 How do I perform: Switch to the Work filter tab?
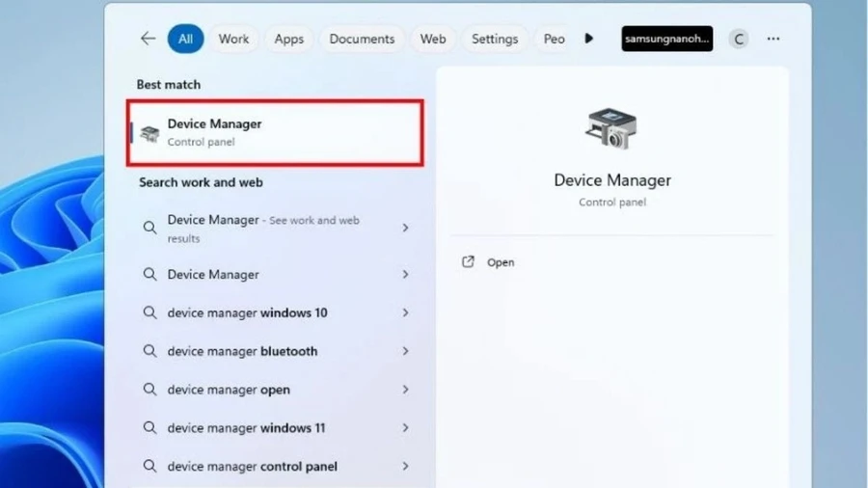coord(233,39)
